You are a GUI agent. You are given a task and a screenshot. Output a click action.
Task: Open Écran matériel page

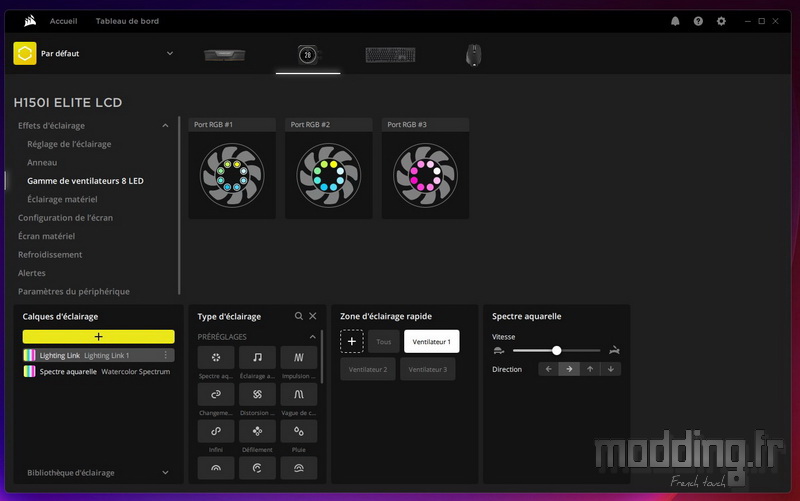[46, 236]
